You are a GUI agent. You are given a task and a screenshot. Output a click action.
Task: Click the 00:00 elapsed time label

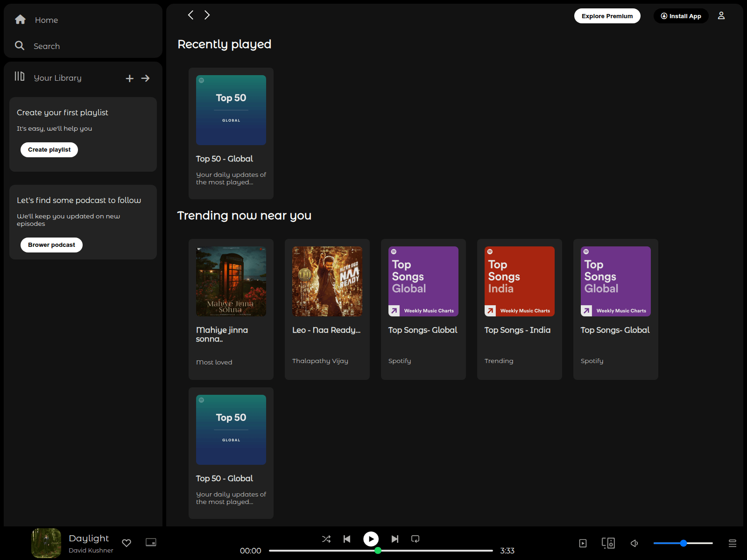point(251,551)
